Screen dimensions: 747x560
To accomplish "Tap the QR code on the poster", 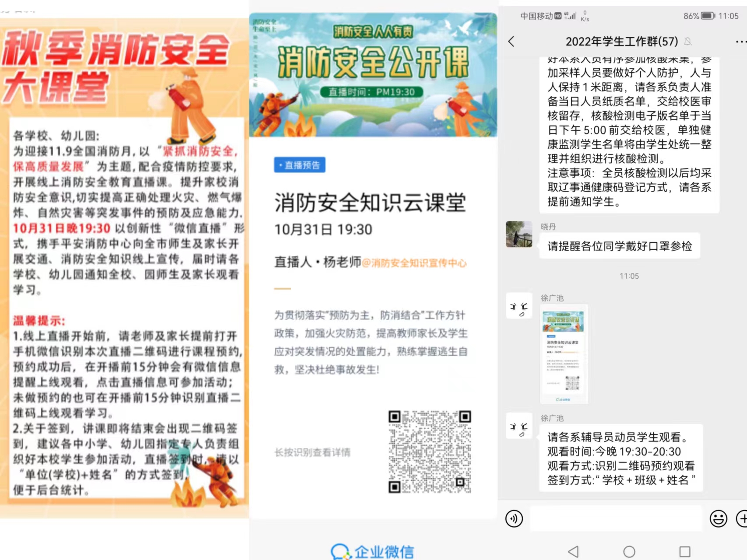I will [x=430, y=452].
